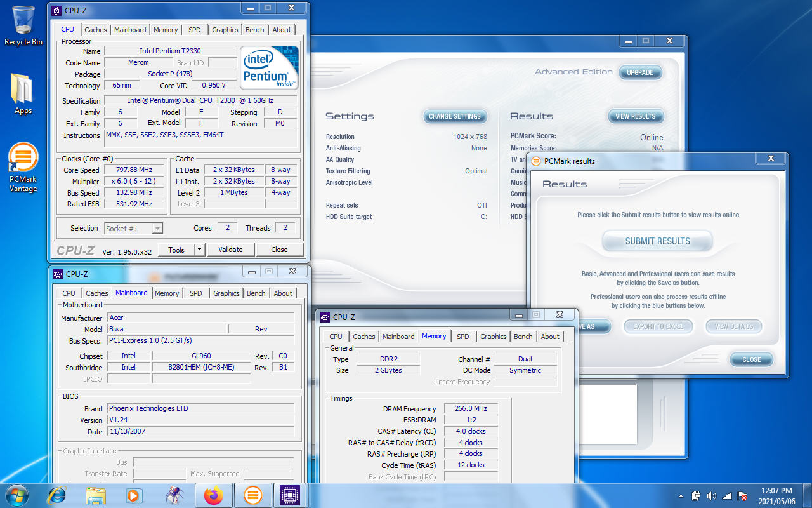The width and height of the screenshot is (812, 508).
Task: Open the Windows Start menu
Action: [x=16, y=495]
